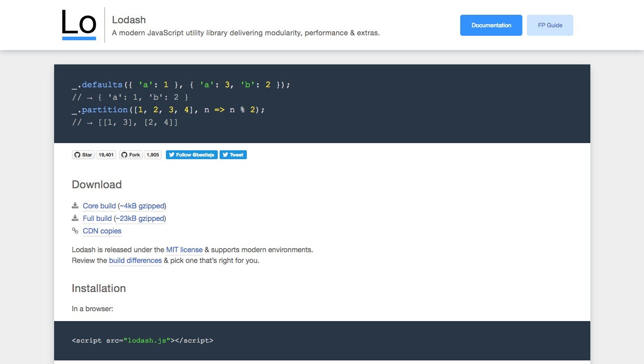Image resolution: width=644 pixels, height=364 pixels.
Task: Click the Tweet button
Action: [x=233, y=155]
